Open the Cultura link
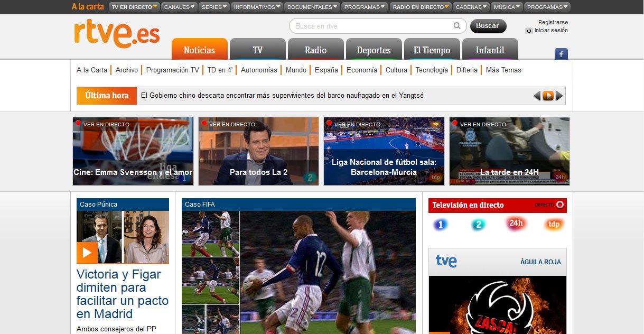 [x=396, y=70]
